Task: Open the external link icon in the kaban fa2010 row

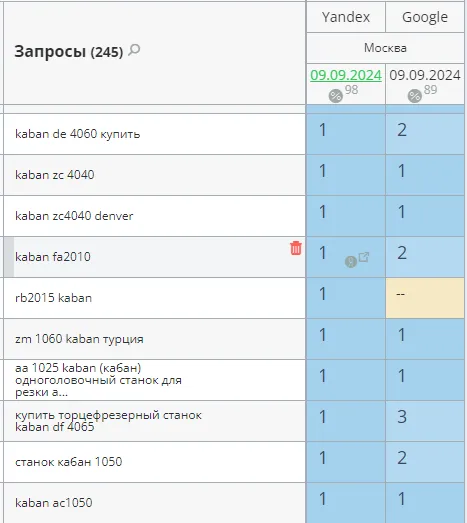Action: click(364, 257)
